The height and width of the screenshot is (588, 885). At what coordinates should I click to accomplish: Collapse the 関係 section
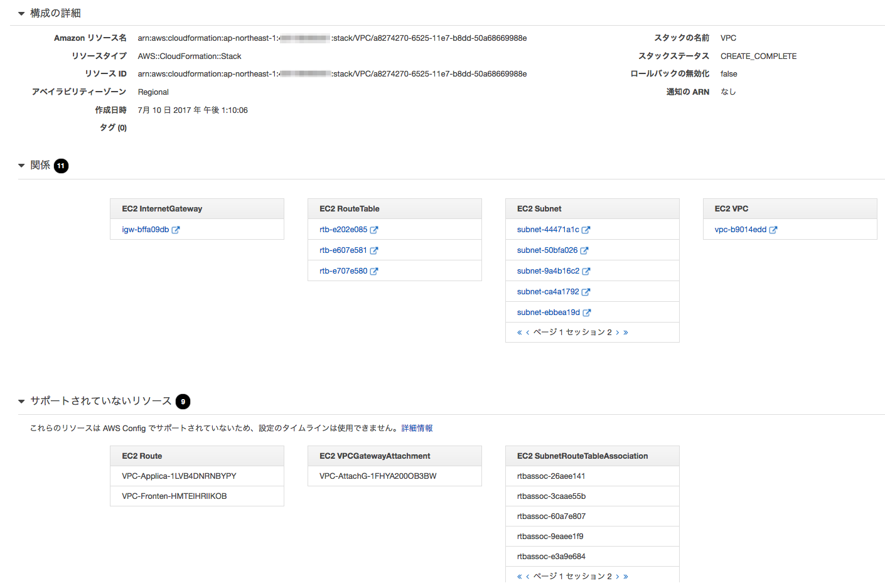click(21, 165)
